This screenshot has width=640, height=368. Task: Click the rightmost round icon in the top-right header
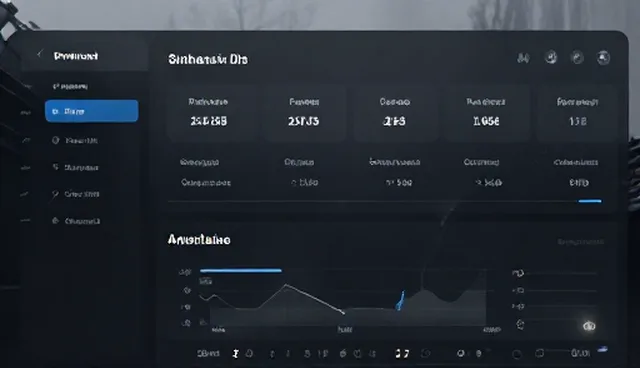[x=603, y=58]
